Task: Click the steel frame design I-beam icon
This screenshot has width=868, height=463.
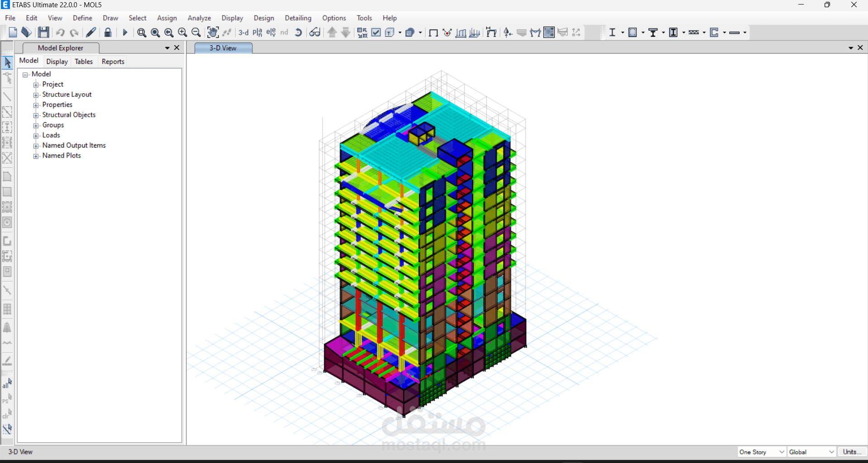Action: (612, 32)
